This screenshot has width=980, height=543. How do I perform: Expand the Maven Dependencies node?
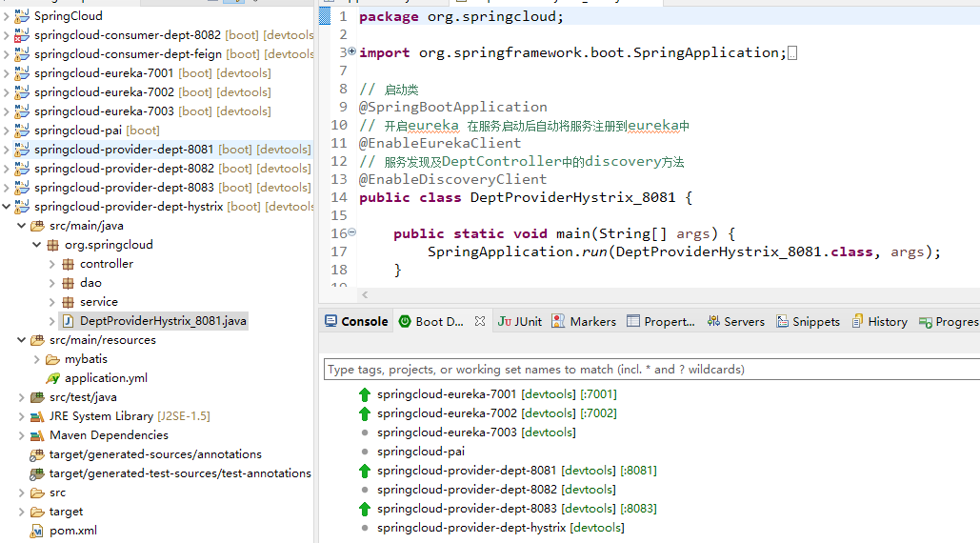click(x=21, y=435)
